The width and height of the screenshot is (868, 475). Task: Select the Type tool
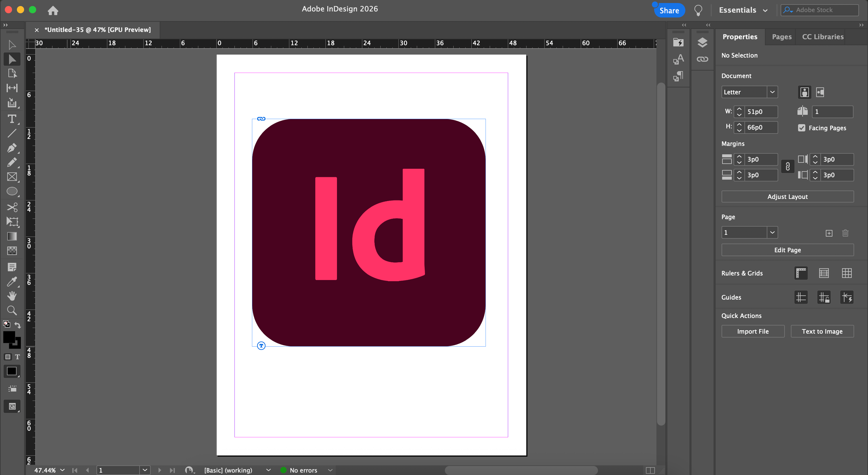tap(12, 118)
